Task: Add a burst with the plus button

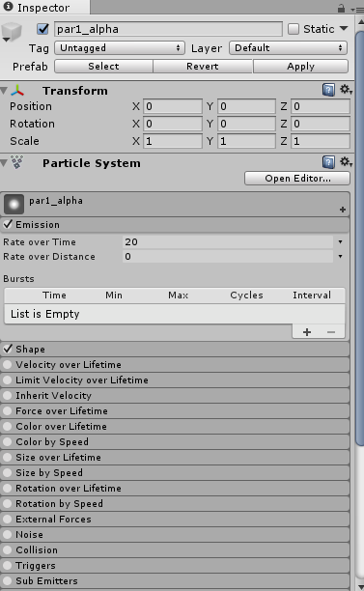Action: tap(307, 332)
